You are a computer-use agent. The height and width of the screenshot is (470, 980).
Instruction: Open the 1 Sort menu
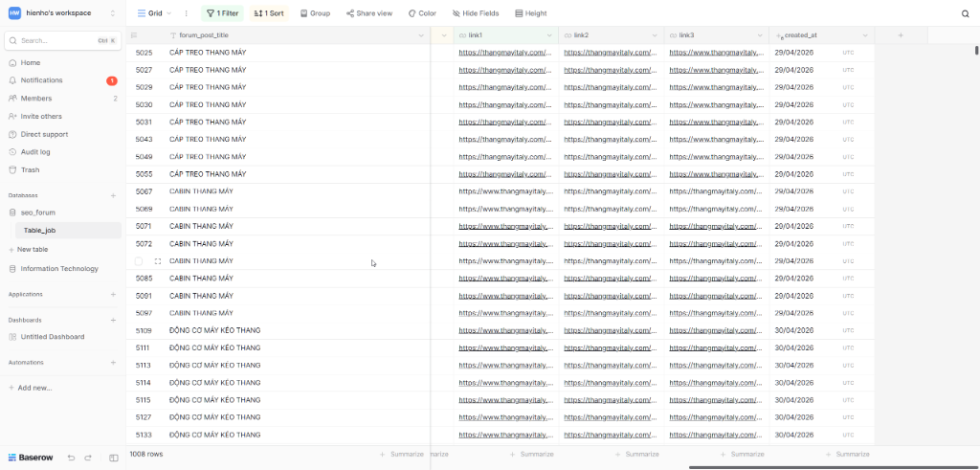(x=269, y=13)
